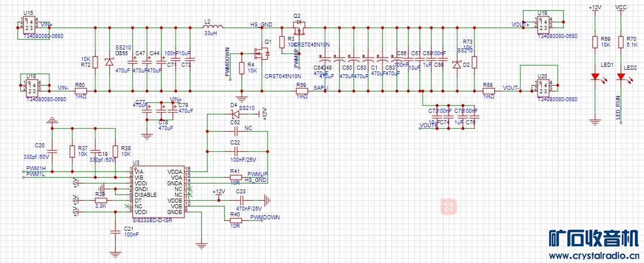Image resolution: width=644 pixels, height=263 pixels.
Task: Select the LED1 diode symbol
Action: (594, 77)
